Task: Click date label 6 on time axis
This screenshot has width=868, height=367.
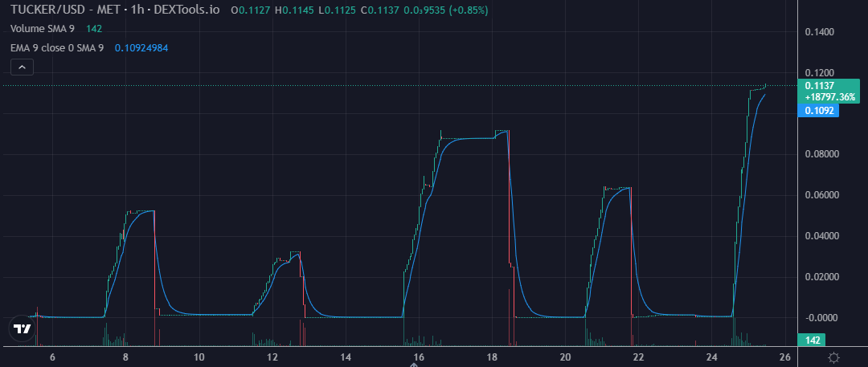Action: tap(52, 357)
